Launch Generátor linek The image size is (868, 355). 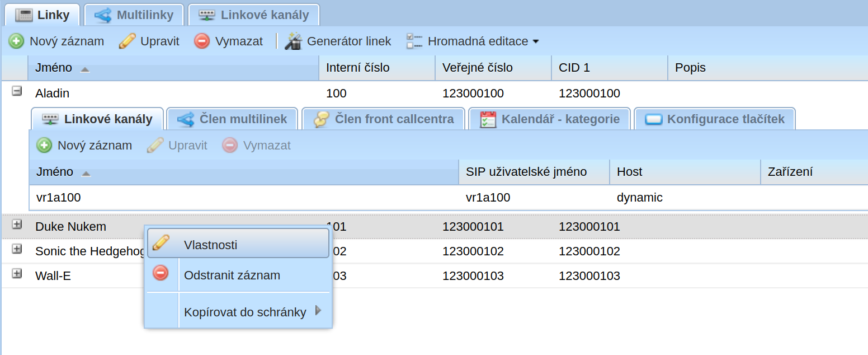[x=338, y=41]
